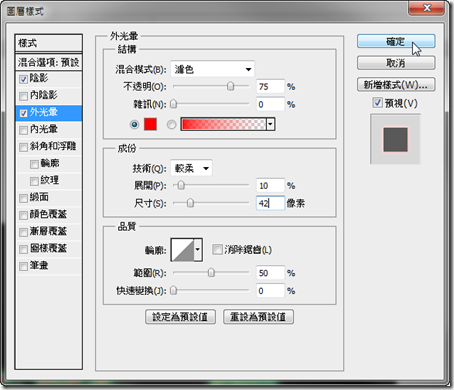Uncheck the 外光暈 outer glow checkbox
Image resolution: width=454 pixels, height=390 pixels.
[23, 113]
